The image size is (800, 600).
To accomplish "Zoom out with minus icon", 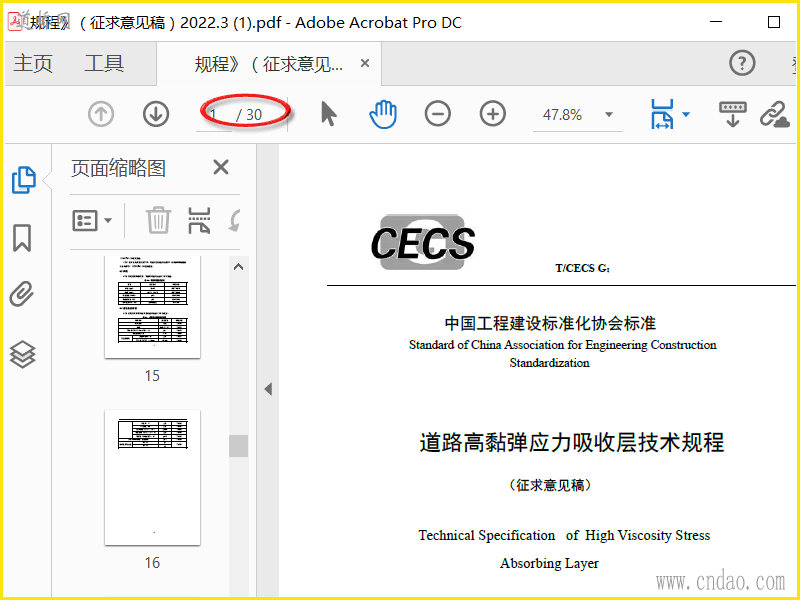I will click(437, 113).
